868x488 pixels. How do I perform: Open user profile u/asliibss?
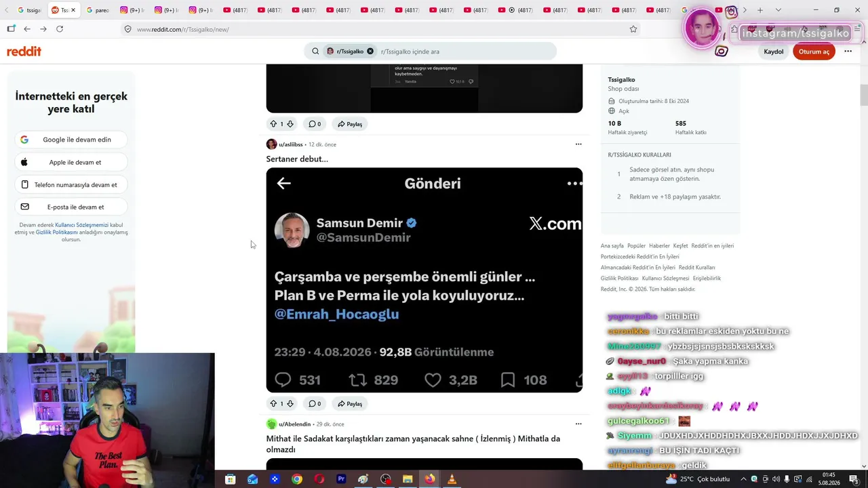coord(290,144)
